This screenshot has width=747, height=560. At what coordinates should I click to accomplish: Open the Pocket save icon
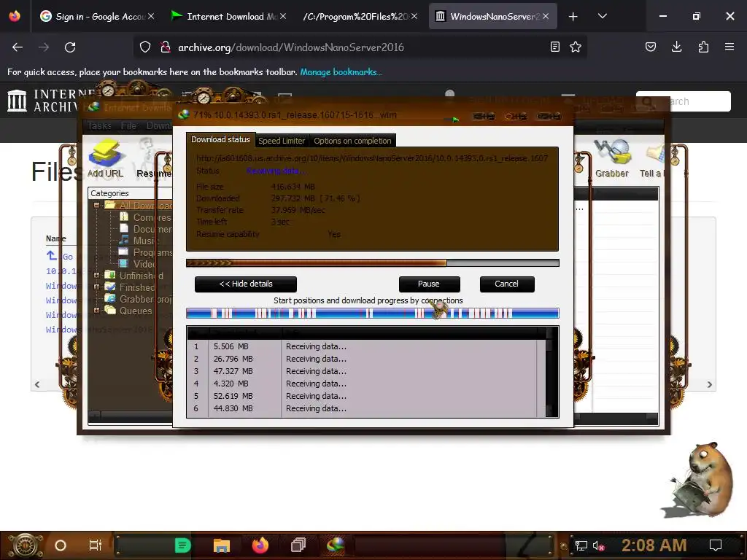pos(650,47)
